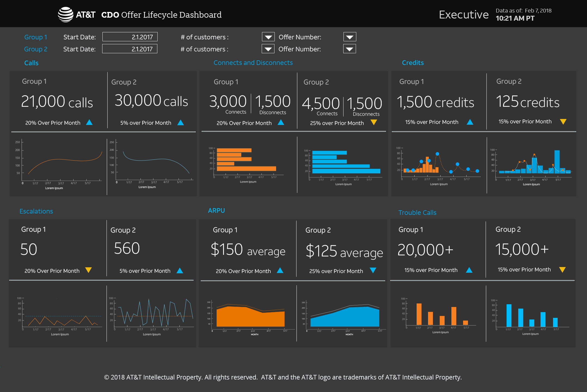Click blue up arrow under Trouble Calls Group 1
587x392 pixels.
tap(469, 270)
